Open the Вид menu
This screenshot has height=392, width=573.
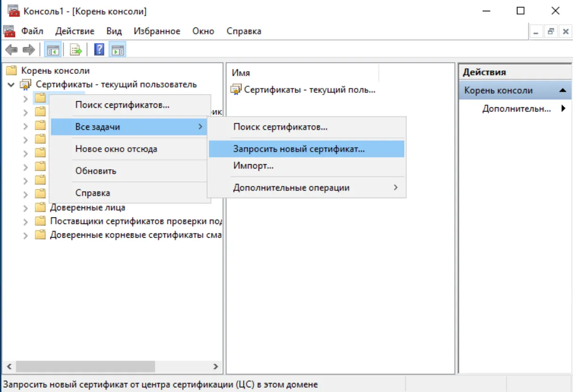click(114, 31)
